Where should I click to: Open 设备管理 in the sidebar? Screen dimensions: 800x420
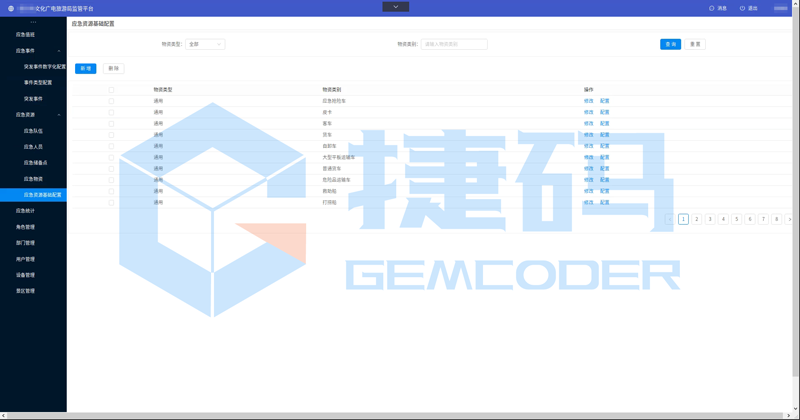click(x=25, y=275)
